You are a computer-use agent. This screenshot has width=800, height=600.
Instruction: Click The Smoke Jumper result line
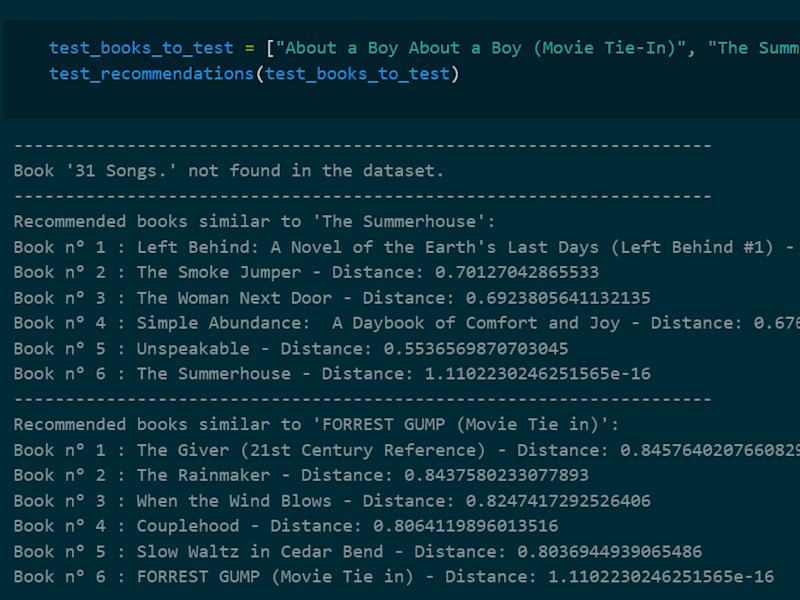point(306,272)
